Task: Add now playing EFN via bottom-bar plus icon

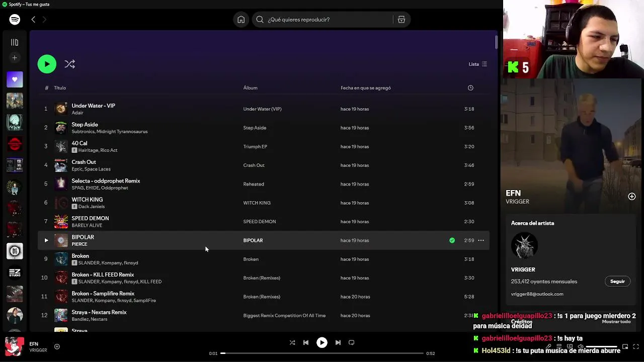Action: point(57,346)
